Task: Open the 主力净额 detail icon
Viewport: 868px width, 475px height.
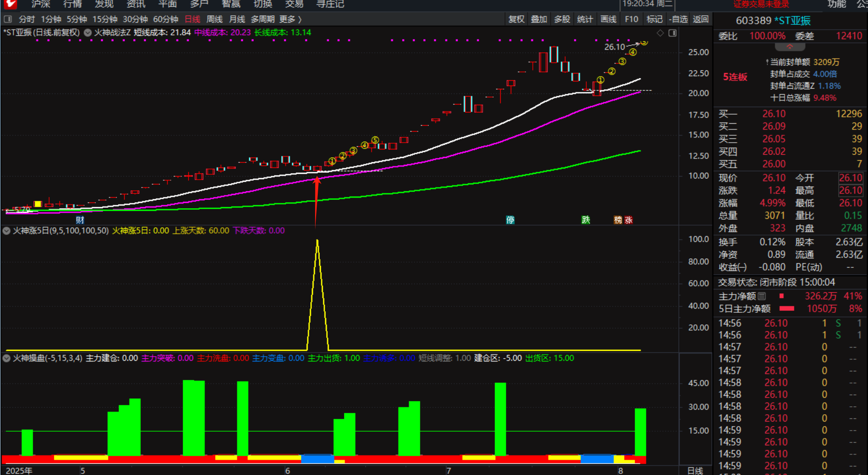Action: coord(762,296)
